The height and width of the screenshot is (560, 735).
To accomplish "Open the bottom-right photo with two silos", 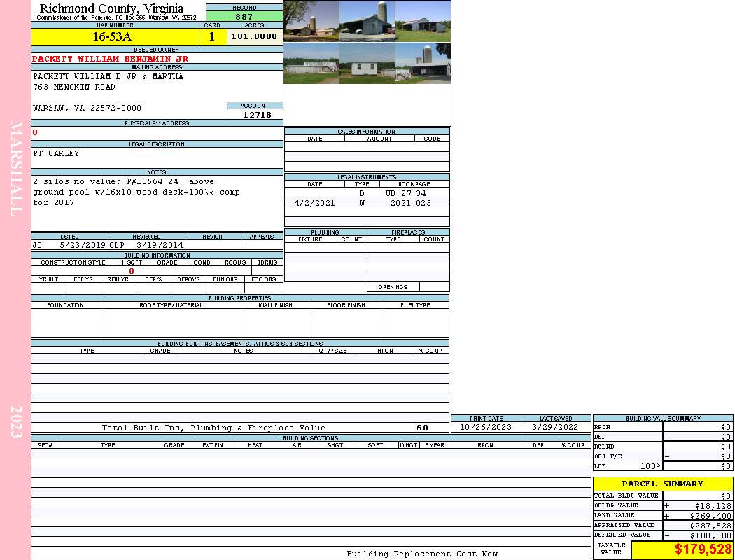I will point(423,63).
